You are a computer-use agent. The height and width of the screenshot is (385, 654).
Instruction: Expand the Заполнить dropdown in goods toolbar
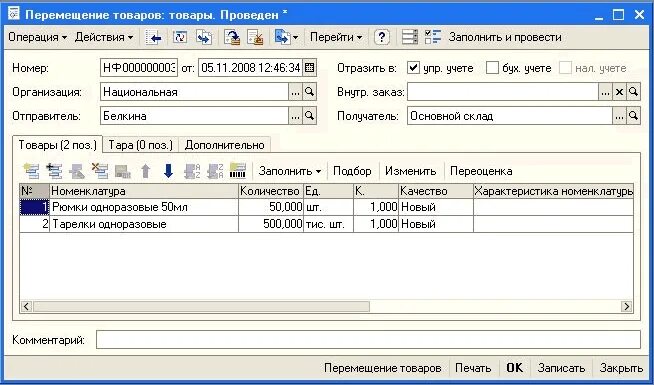290,171
